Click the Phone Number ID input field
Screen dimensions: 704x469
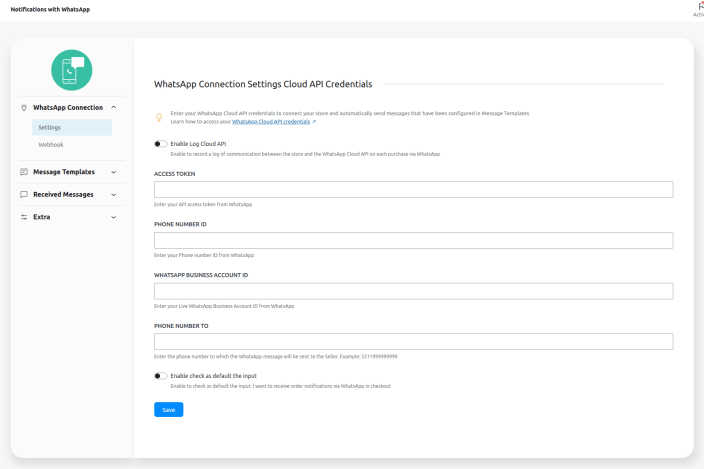tap(413, 240)
